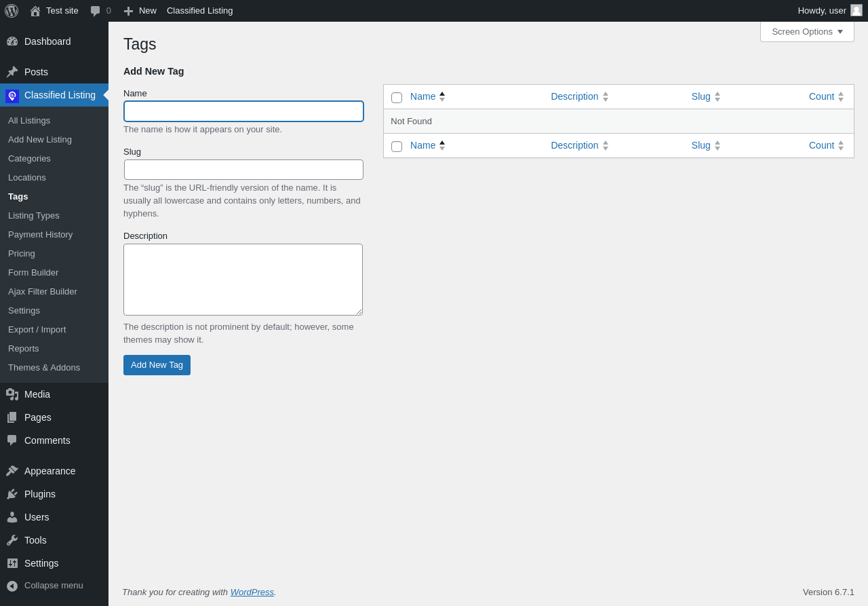The height and width of the screenshot is (606, 868).
Task: Click the Dashboard gauge icon
Action: pos(12,41)
